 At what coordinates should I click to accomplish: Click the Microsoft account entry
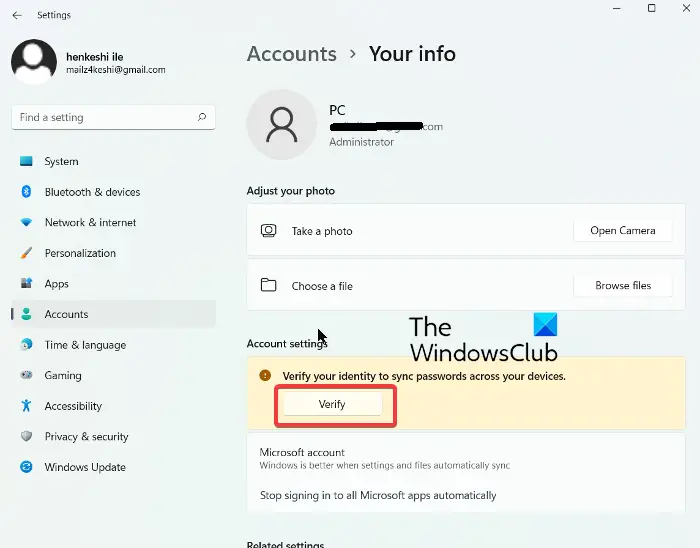pyautogui.click(x=385, y=458)
